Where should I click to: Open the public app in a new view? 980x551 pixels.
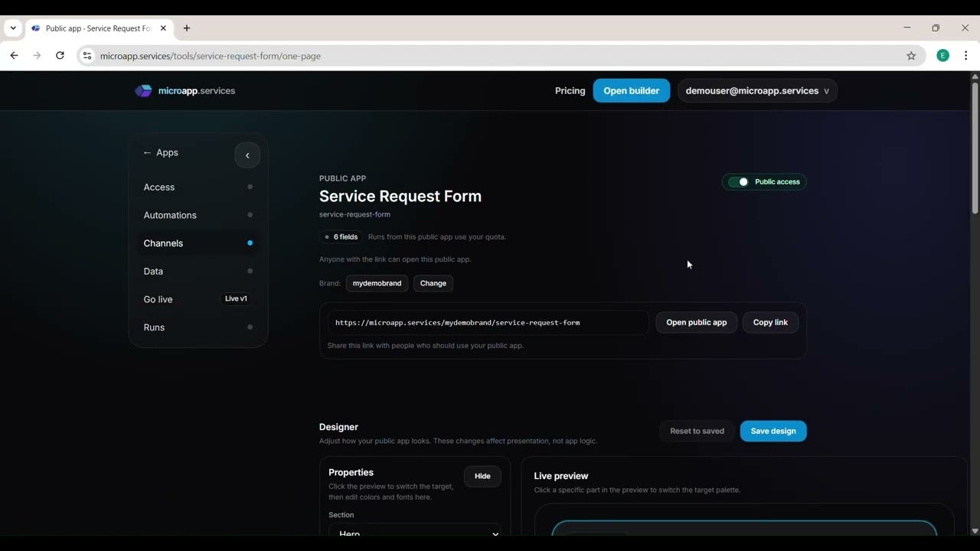pyautogui.click(x=696, y=322)
